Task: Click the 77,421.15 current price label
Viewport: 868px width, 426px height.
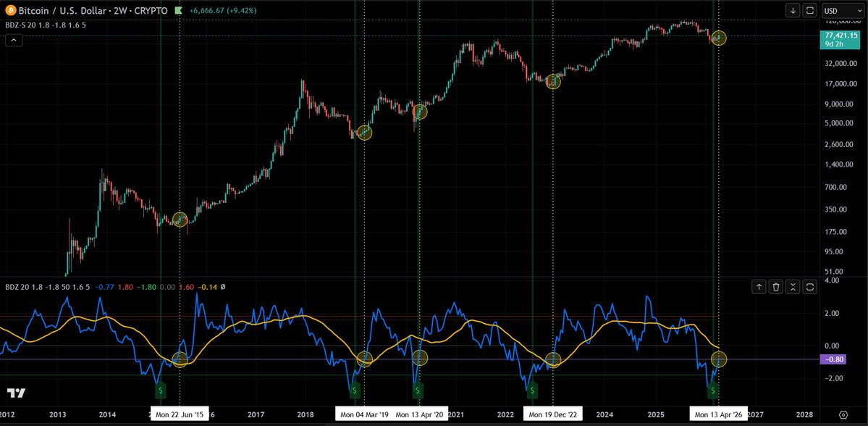Action: pos(841,35)
